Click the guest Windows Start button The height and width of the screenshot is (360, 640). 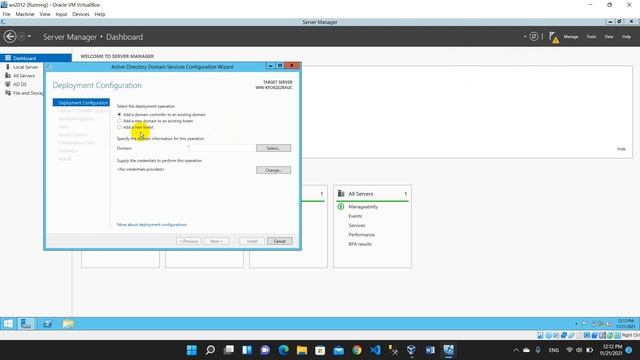coord(8,324)
